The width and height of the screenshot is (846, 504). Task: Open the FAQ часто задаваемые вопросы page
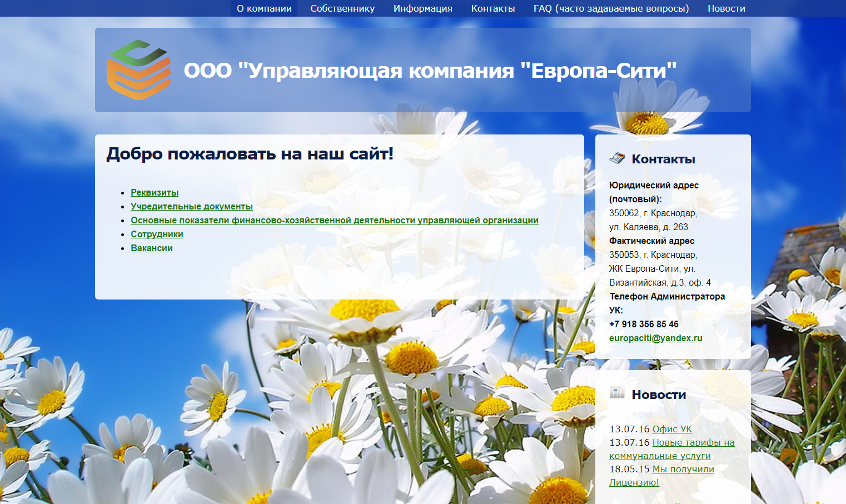coord(611,8)
